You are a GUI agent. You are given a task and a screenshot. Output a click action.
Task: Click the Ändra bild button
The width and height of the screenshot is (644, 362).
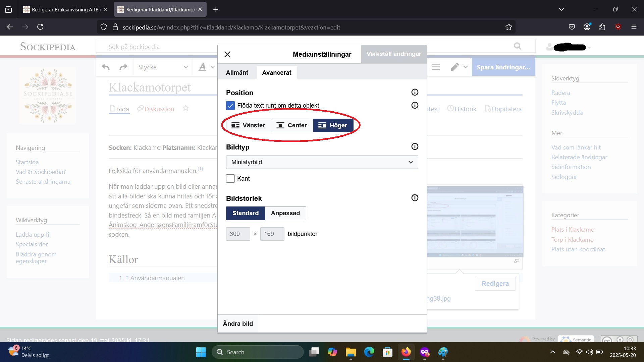click(238, 323)
